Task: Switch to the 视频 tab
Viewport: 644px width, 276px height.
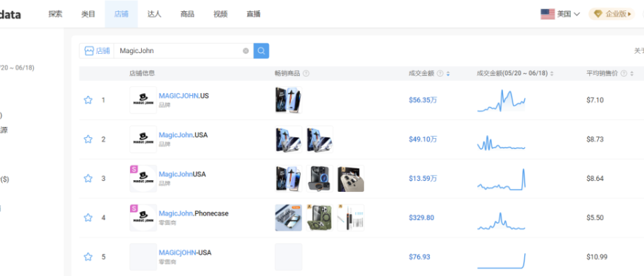Action: coord(220,14)
